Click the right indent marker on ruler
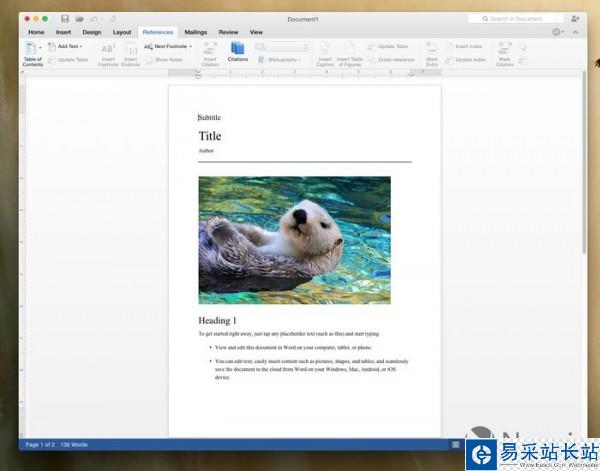The image size is (600, 471). 411,73
